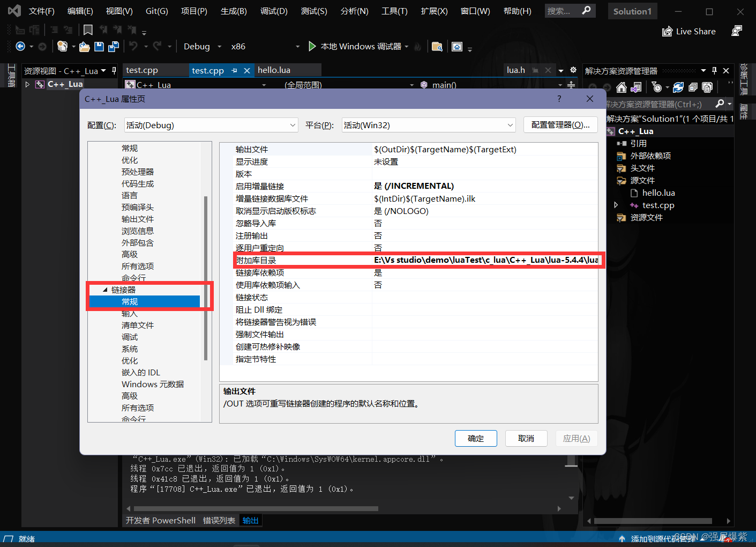Viewport: 756px width, 547px height.
Task: Click the new project icon in toolbar
Action: pyautogui.click(x=63, y=47)
